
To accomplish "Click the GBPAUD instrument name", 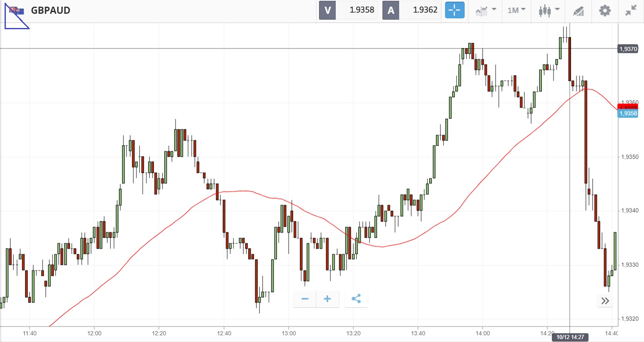I will [x=50, y=10].
